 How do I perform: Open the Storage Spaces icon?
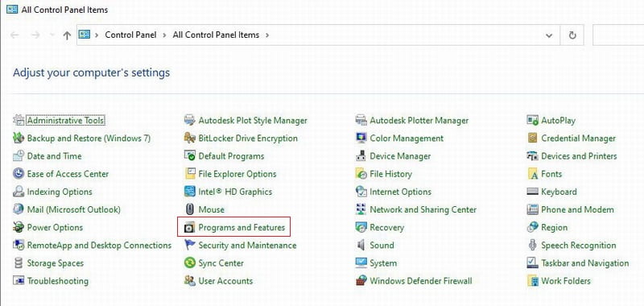[x=19, y=263]
